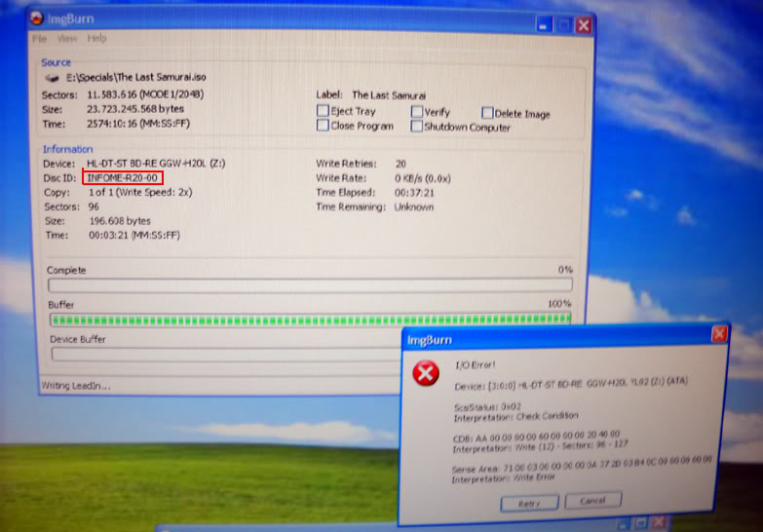The width and height of the screenshot is (763, 532).
Task: Click the Write Rate value 0 KB/s
Action: [x=422, y=178]
